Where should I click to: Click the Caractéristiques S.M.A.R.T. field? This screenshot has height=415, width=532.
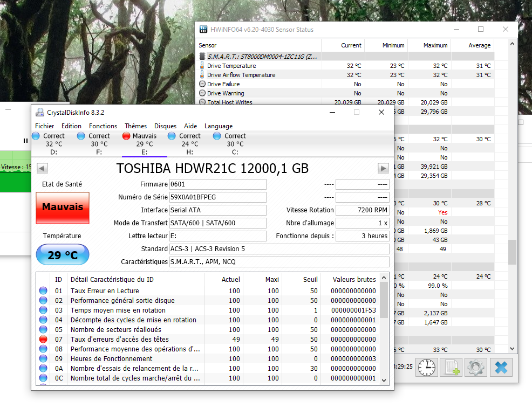tap(279, 261)
